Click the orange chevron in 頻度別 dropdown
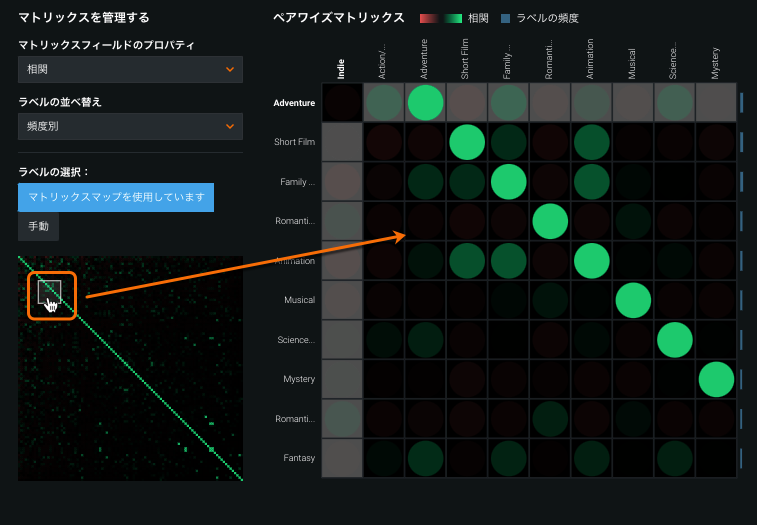The height and width of the screenshot is (525, 757). (x=231, y=126)
